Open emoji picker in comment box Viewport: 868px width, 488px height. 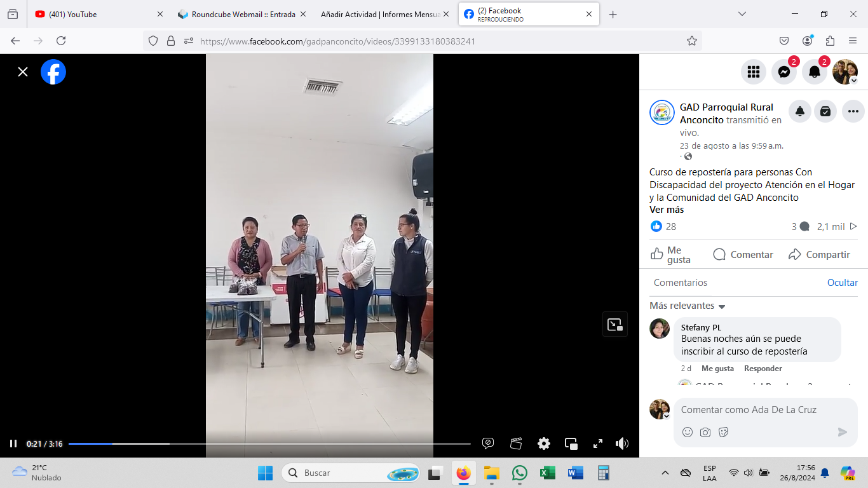(x=687, y=432)
